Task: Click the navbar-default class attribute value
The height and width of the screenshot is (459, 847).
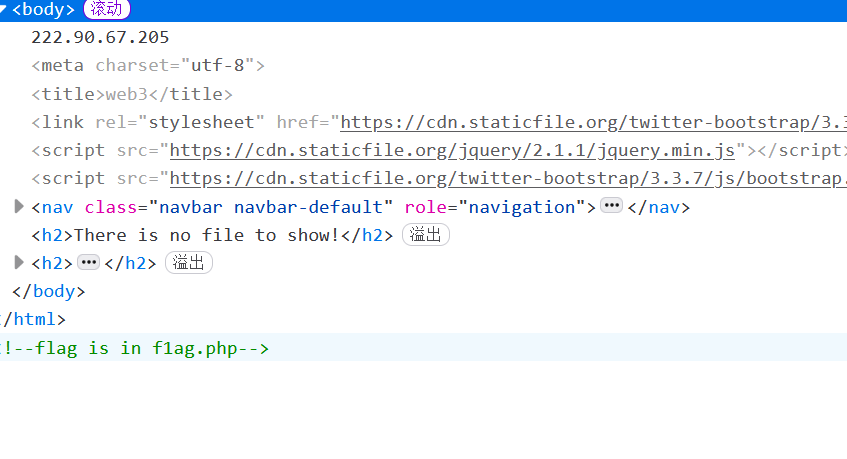Action: tap(271, 207)
